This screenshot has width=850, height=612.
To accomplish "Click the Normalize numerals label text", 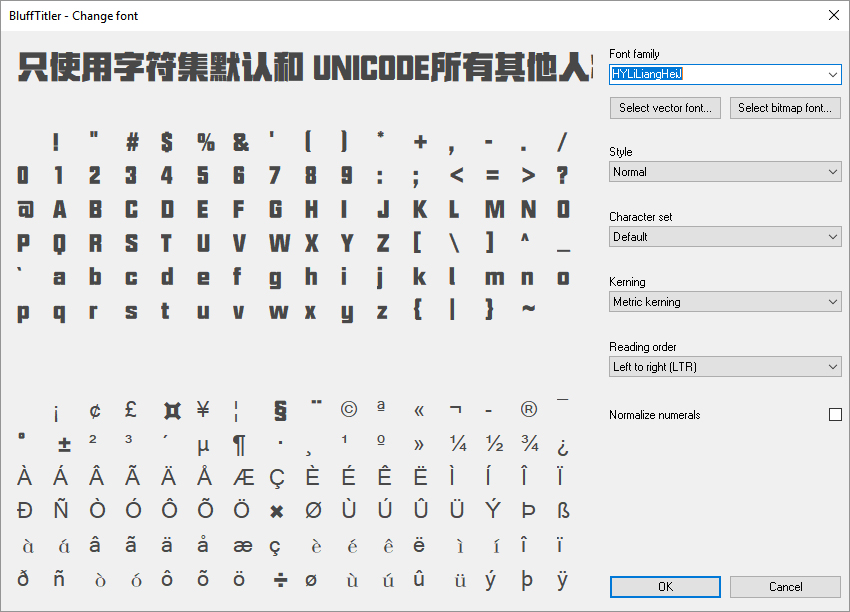I will tap(655, 415).
